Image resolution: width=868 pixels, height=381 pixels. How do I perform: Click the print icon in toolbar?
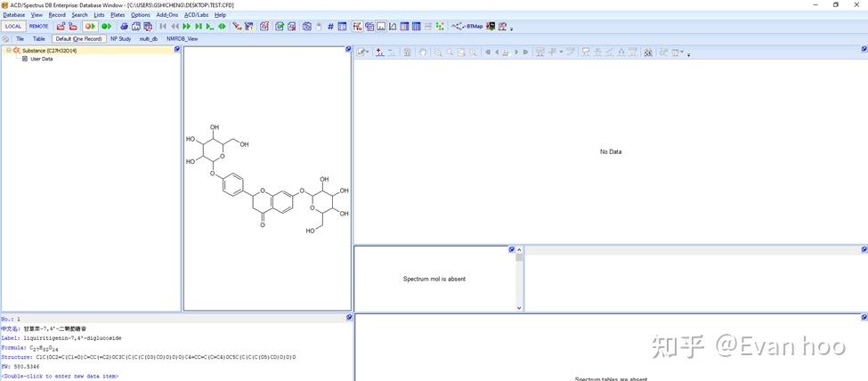[125, 26]
